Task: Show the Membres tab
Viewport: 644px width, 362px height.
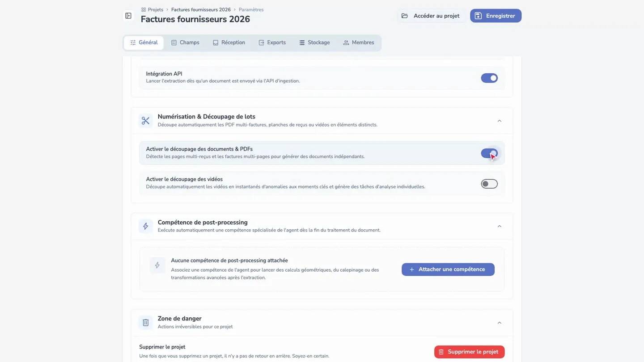Action: 359,43
